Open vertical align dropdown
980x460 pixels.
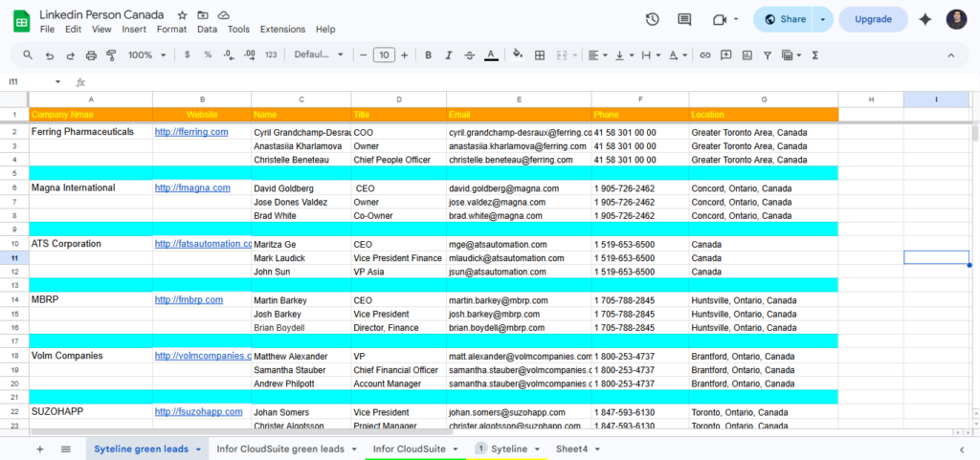click(625, 55)
